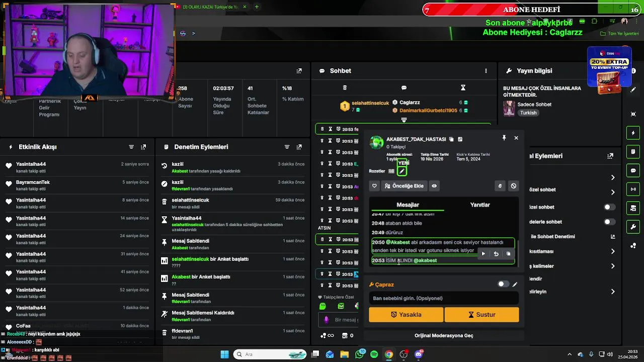
Task: Expand the chevron above the özel sohbet toggles
Action: [x=612, y=192]
